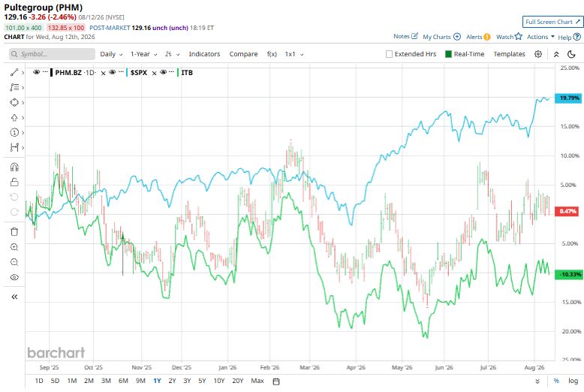
Task: Select the 5Y time range
Action: 202,381
